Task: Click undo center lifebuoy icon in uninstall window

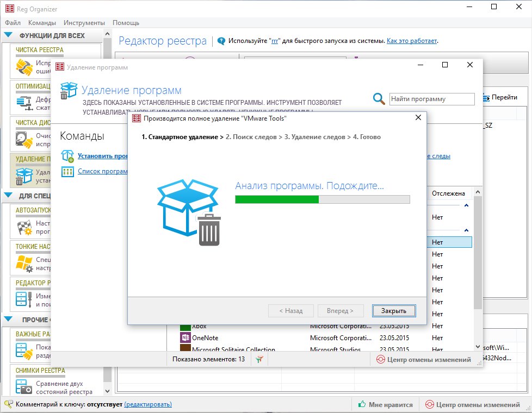Action: pyautogui.click(x=381, y=359)
